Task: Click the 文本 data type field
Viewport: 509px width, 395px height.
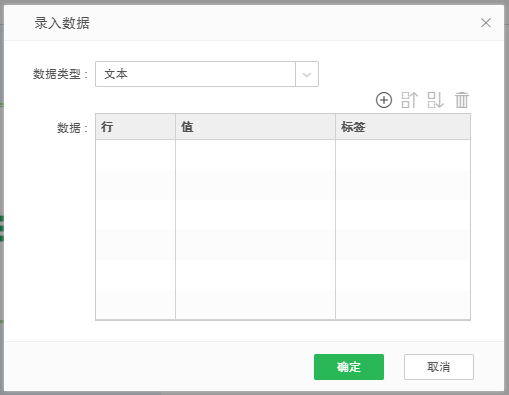Action: (195, 74)
